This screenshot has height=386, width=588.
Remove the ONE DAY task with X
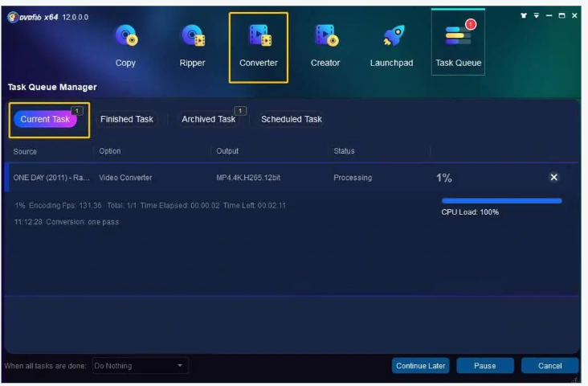(x=553, y=177)
